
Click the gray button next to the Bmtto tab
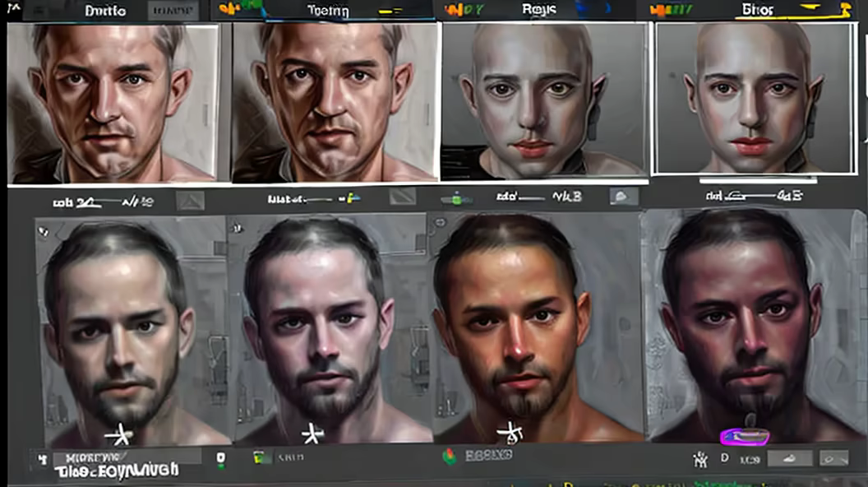point(173,11)
